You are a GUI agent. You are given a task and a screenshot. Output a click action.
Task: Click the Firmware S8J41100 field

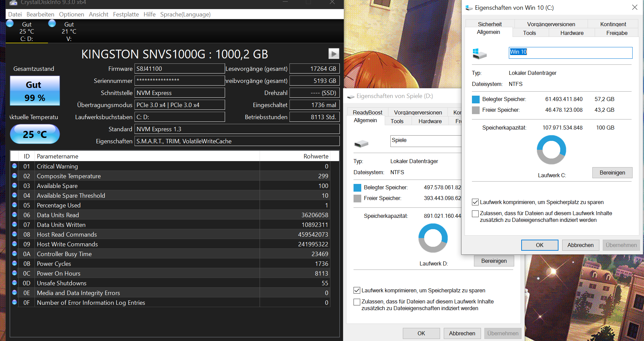pyautogui.click(x=180, y=68)
